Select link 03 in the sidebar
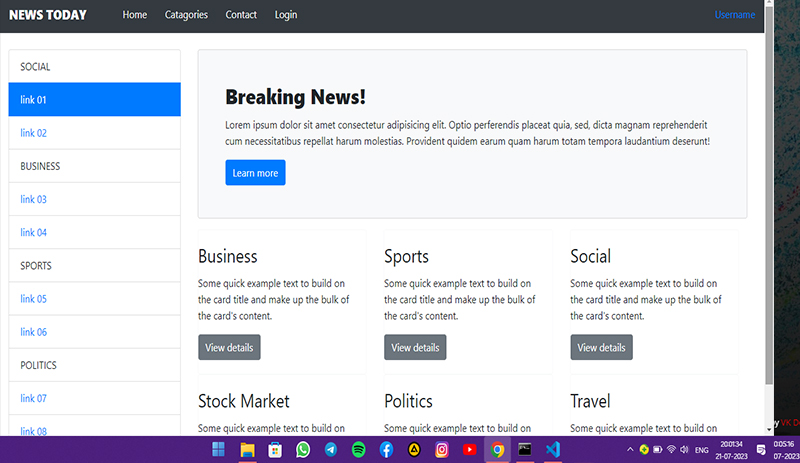The width and height of the screenshot is (800, 463). coord(34,199)
